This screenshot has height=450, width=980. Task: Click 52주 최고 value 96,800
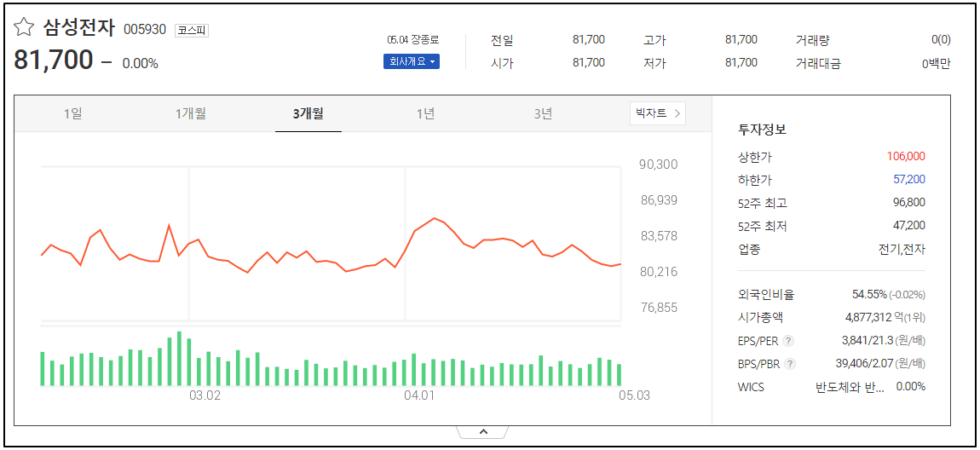[x=909, y=203]
